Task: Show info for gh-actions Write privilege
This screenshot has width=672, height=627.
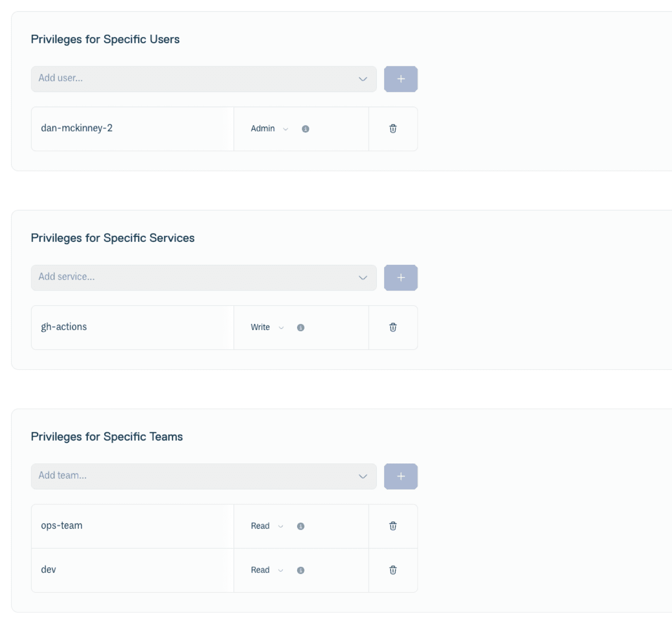Action: pyautogui.click(x=300, y=328)
